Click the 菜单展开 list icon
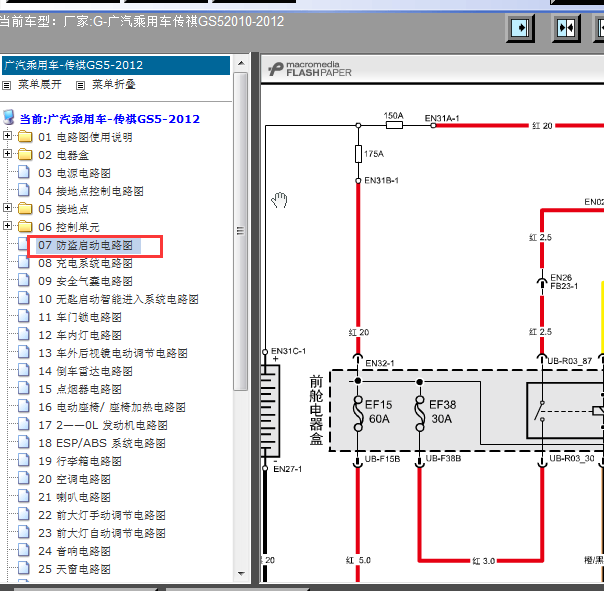This screenshot has width=604, height=591. (x=7, y=85)
